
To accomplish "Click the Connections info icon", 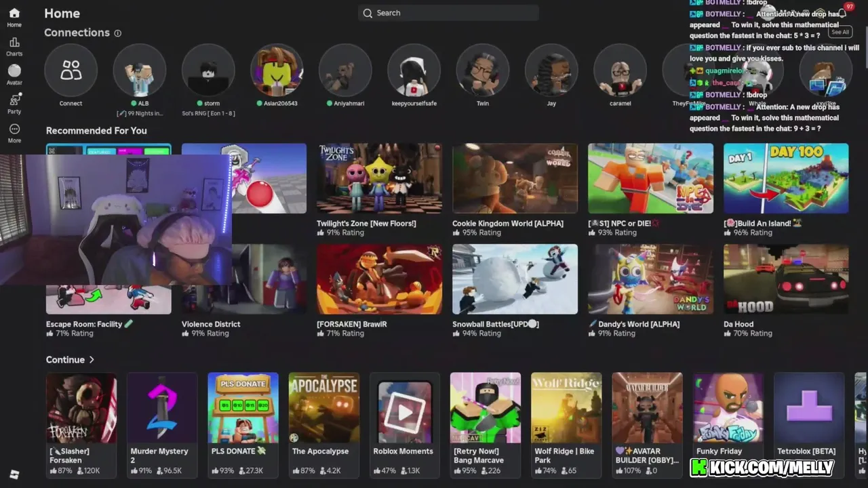I will [x=118, y=33].
